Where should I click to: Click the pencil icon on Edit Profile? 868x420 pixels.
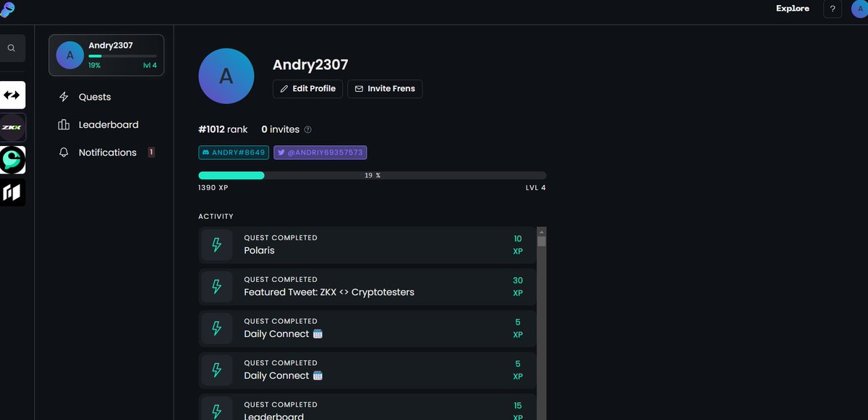click(284, 89)
